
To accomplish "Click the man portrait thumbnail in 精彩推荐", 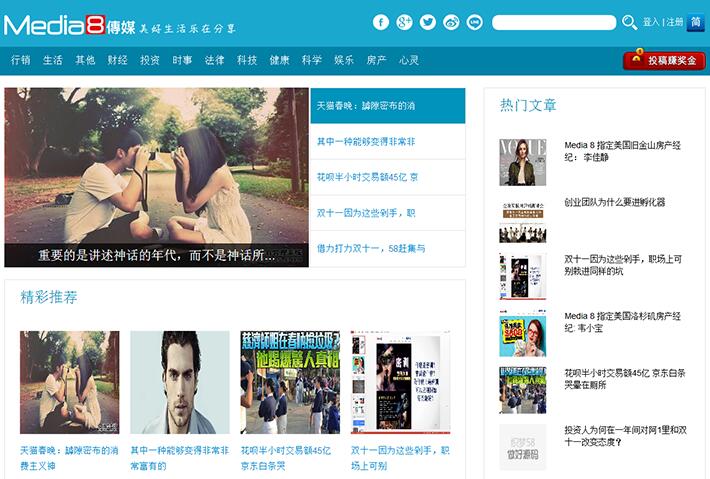I will (x=180, y=382).
